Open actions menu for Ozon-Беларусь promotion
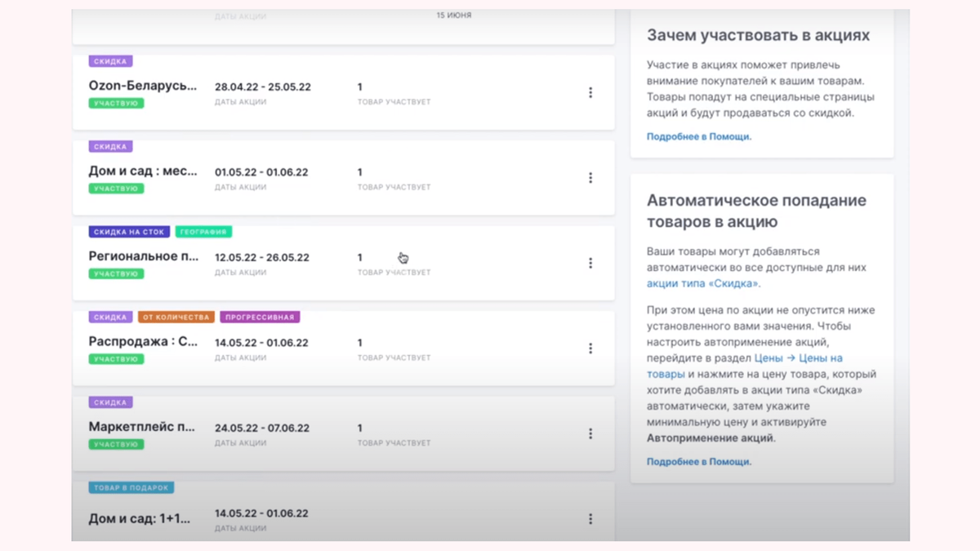Viewport: 980px width, 551px height. coord(590,92)
